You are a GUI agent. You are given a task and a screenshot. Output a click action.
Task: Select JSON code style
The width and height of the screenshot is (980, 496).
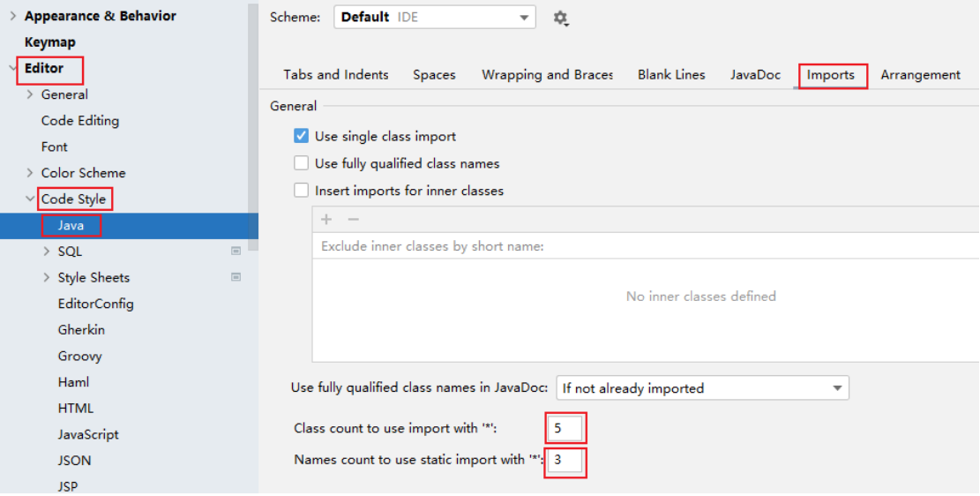click(74, 461)
